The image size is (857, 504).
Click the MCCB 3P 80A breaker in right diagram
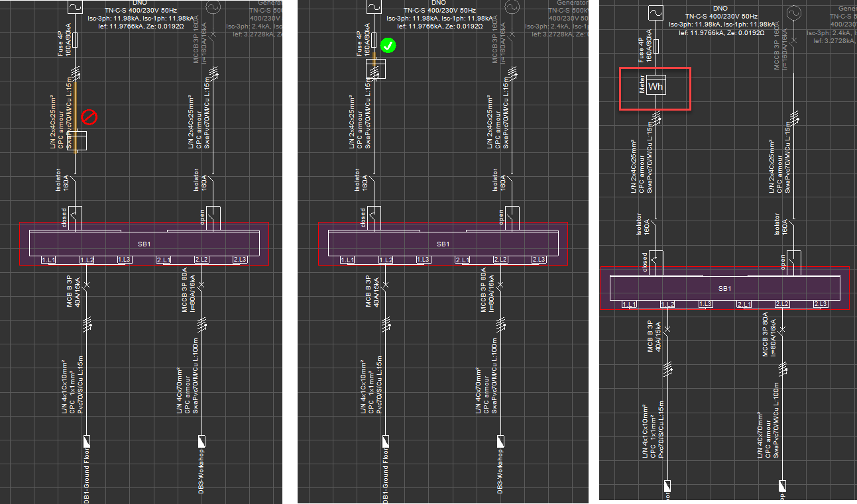[782, 330]
